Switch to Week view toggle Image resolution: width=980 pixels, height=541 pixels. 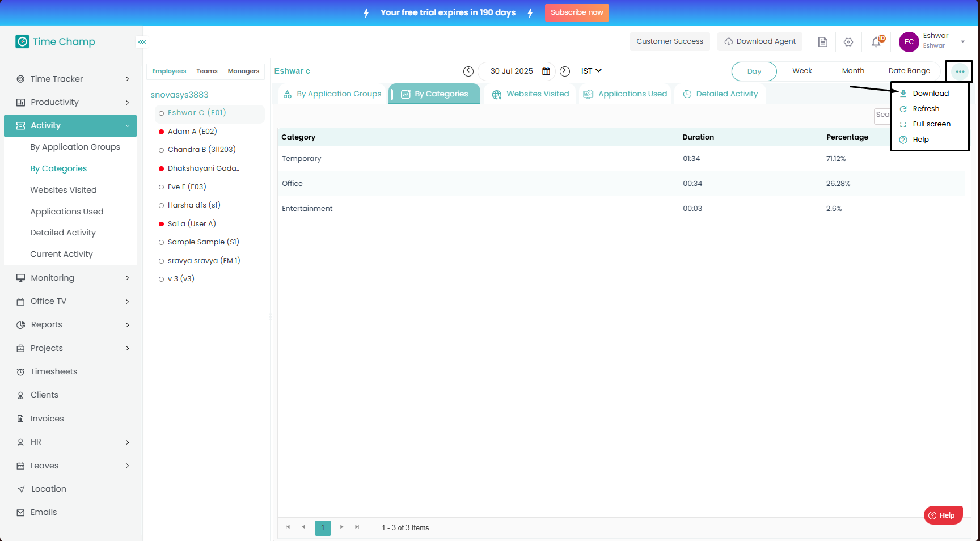click(x=802, y=71)
